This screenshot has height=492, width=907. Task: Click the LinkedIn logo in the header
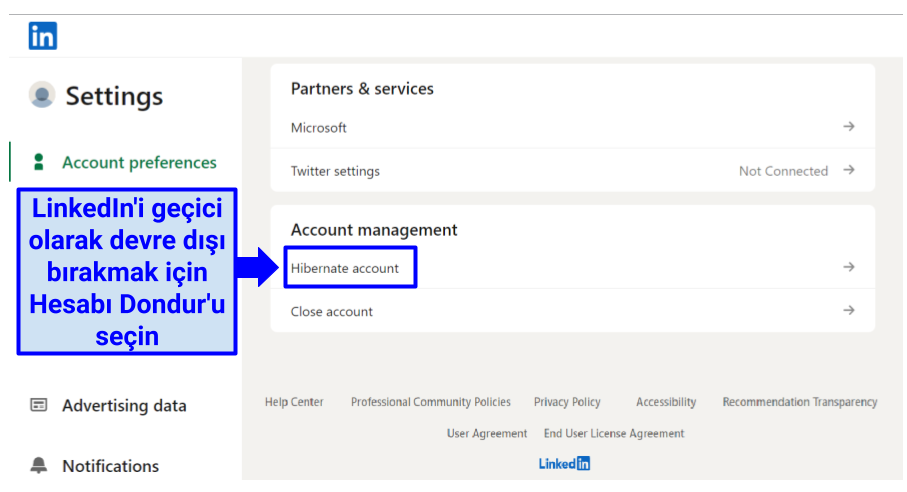coord(43,36)
